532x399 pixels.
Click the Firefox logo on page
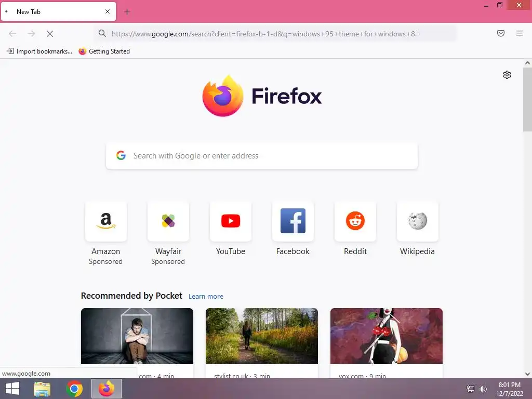click(x=262, y=96)
